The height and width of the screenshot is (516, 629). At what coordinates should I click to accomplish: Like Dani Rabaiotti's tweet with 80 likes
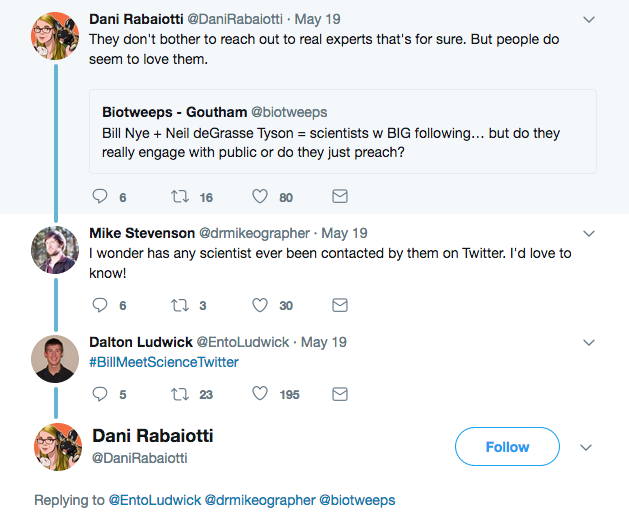260,196
